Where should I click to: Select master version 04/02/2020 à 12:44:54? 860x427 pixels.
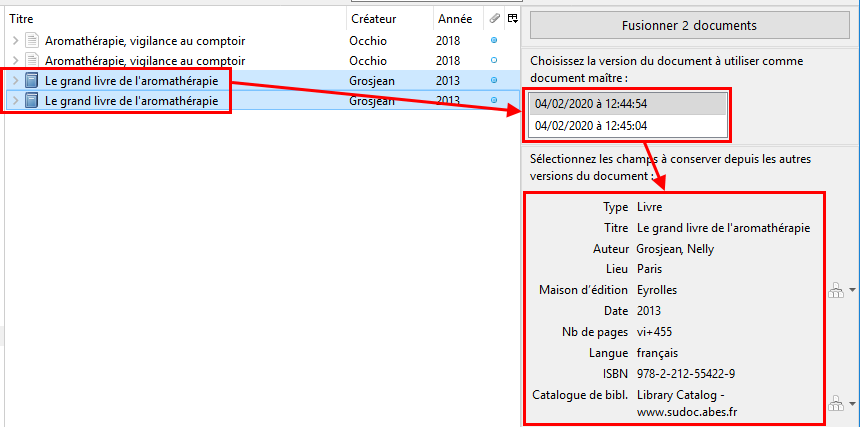pos(629,103)
